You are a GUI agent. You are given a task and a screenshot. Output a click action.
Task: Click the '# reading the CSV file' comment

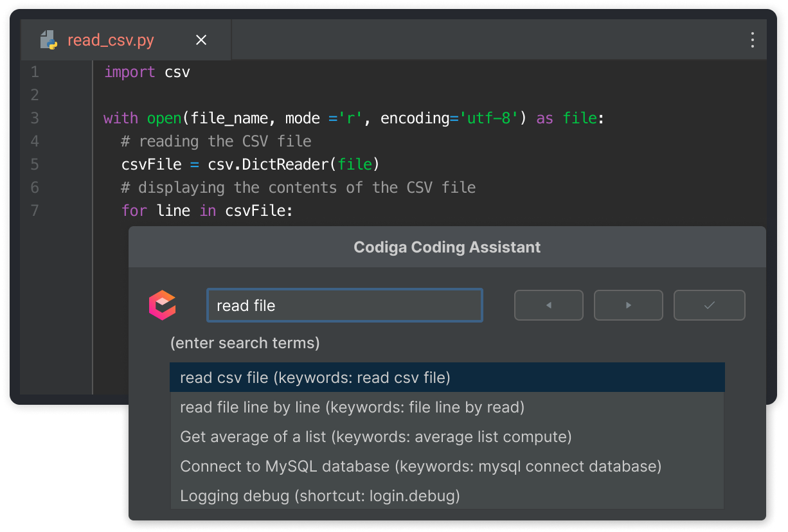click(x=217, y=141)
